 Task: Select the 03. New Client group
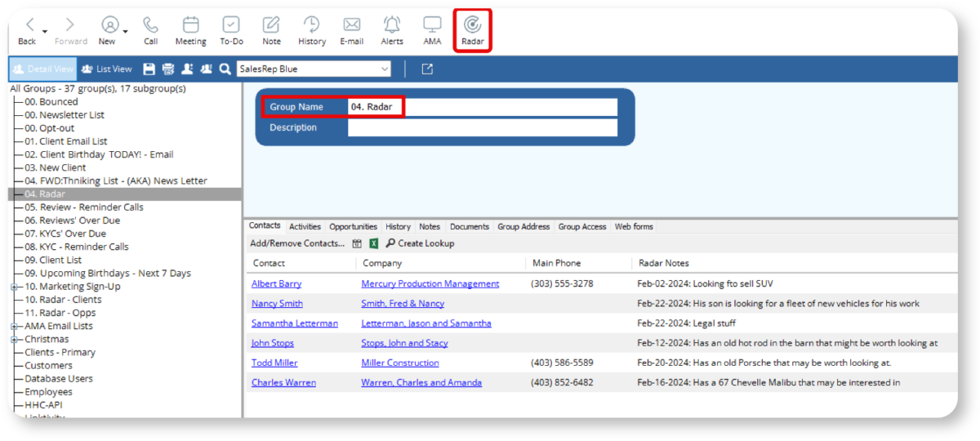click(55, 167)
